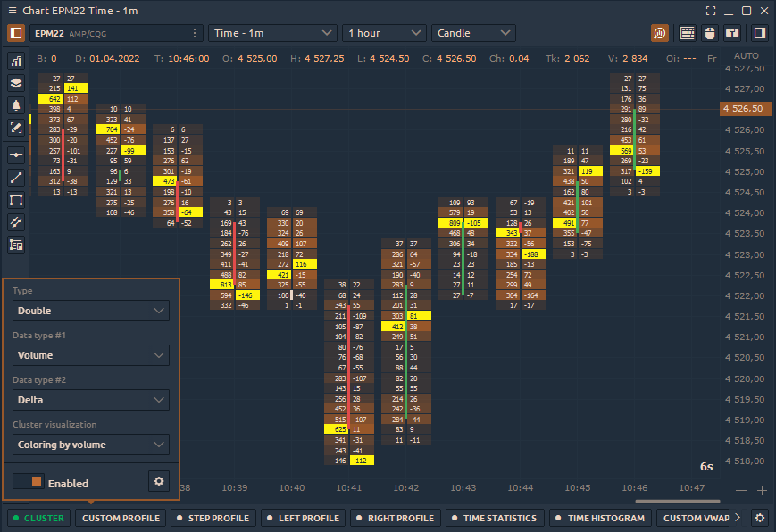Open the indicators icon in left toolbar
This screenshot has height=532, width=776.
click(x=16, y=61)
